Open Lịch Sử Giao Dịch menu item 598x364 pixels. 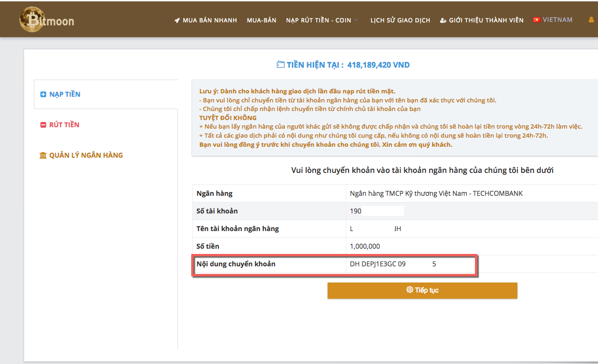click(400, 20)
